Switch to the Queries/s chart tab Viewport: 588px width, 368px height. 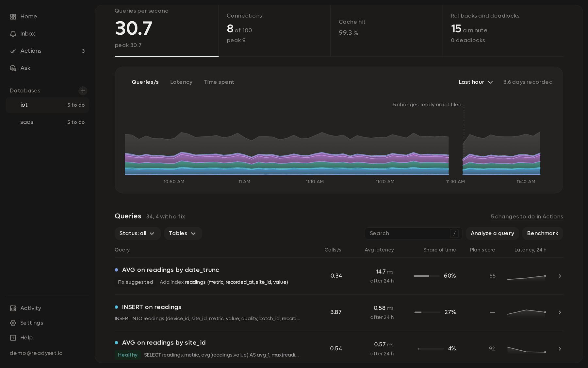(x=145, y=82)
